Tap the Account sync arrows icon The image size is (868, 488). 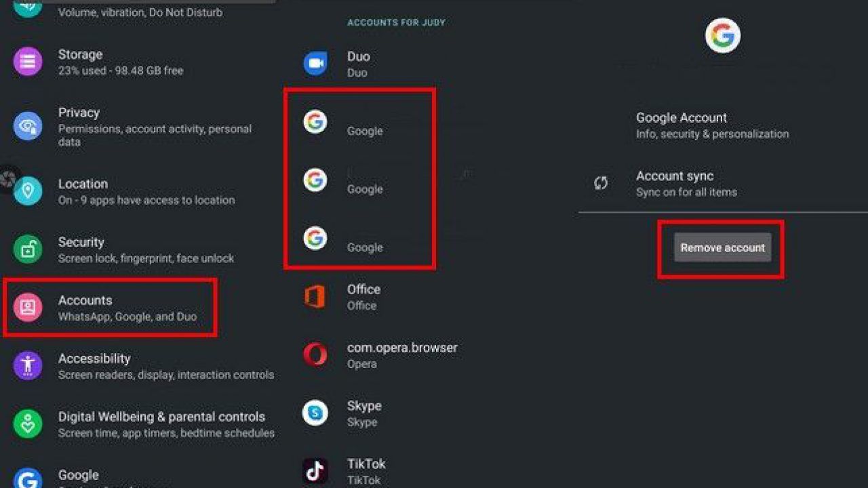601,183
